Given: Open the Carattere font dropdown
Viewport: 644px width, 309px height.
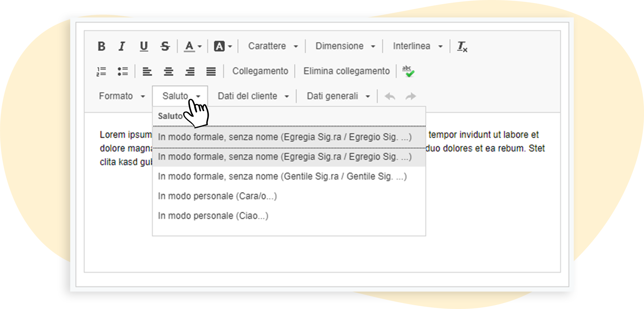Looking at the screenshot, I should coord(272,46).
